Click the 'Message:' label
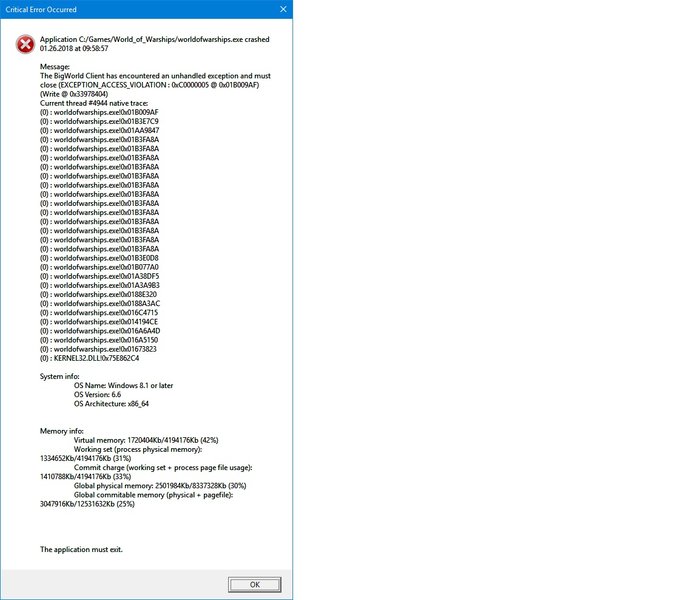 point(55,67)
